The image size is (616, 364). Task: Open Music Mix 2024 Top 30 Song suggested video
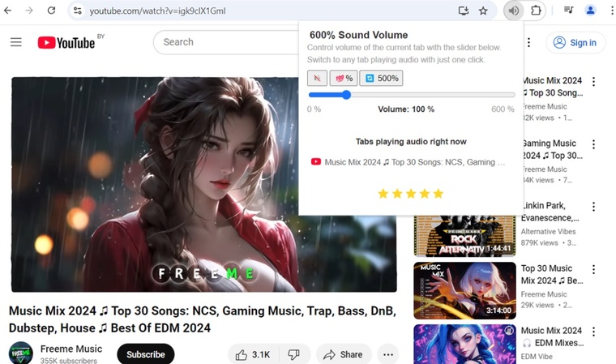552,87
